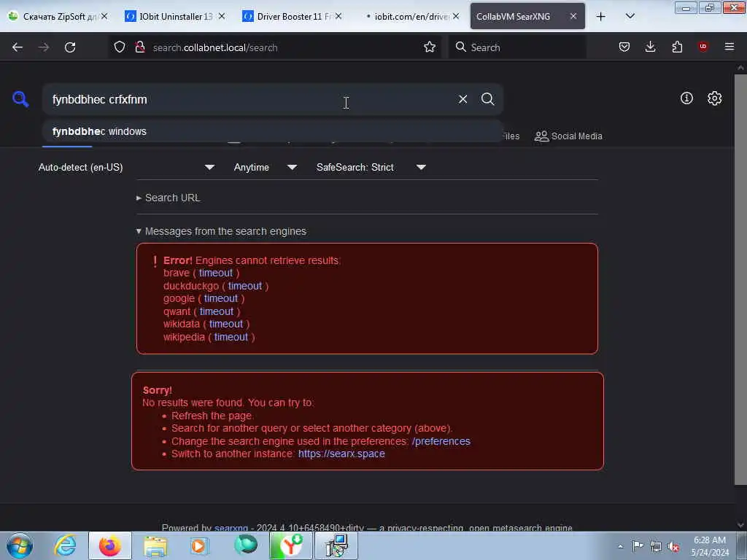747x560 pixels.
Task: Click the uBlock Origin toolbar icon
Action: tap(703, 46)
